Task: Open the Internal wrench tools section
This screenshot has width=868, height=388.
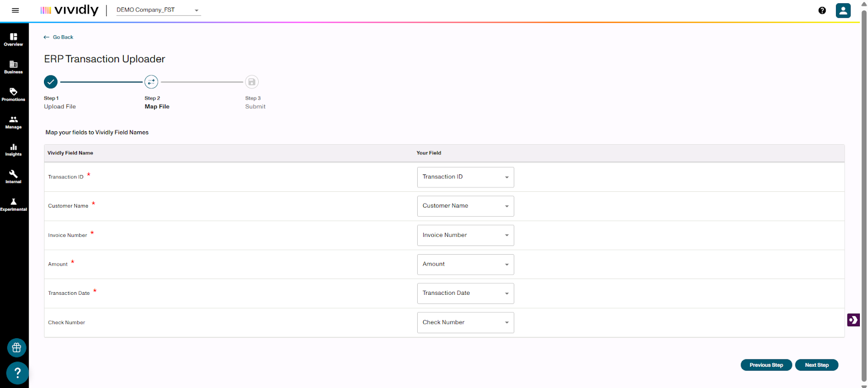Action: click(x=14, y=177)
